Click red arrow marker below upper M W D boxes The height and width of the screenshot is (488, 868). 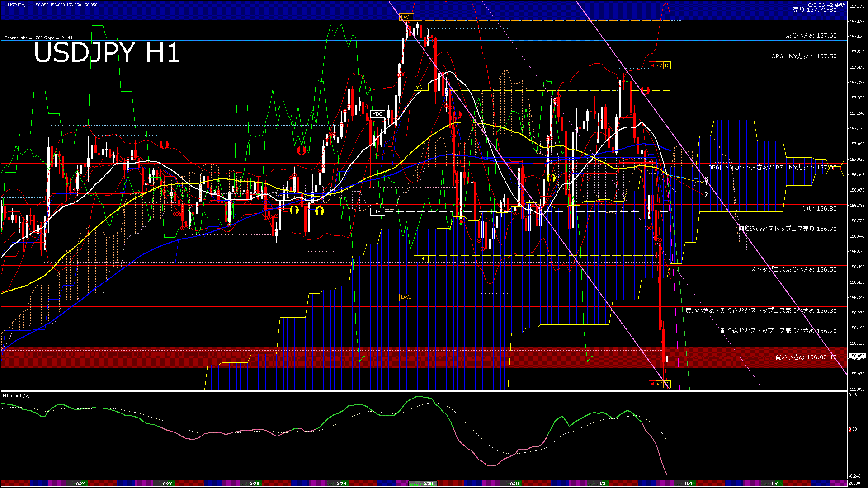pyautogui.click(x=645, y=90)
